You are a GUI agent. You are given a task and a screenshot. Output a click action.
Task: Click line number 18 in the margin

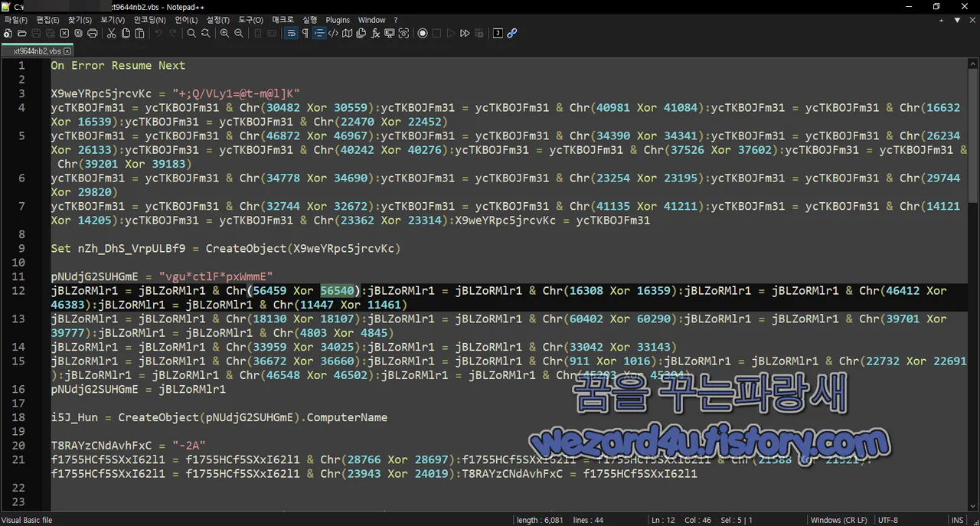tap(19, 417)
